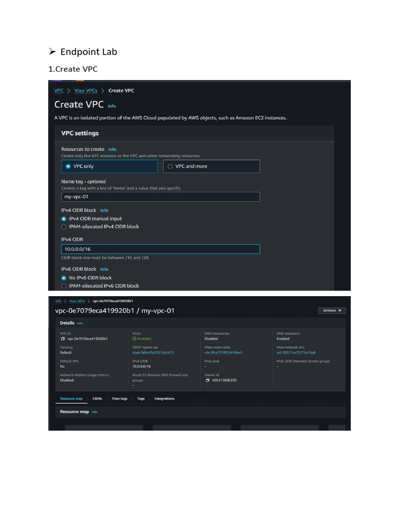
Task: Open Info link beside Details heading
Action: tap(80, 323)
